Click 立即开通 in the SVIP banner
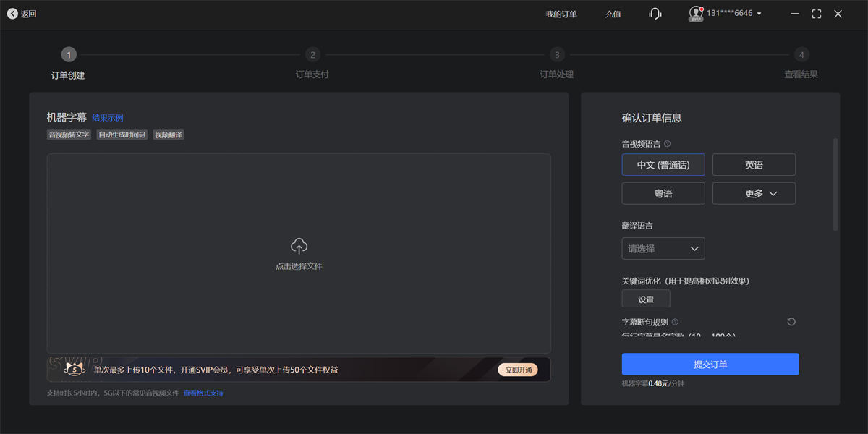Image resolution: width=868 pixels, height=434 pixels. pyautogui.click(x=518, y=370)
